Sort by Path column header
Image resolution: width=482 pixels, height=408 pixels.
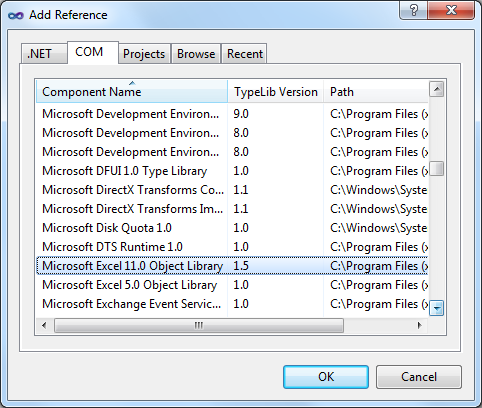(x=376, y=91)
